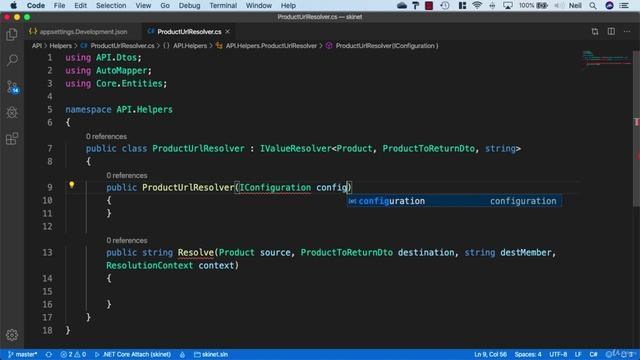Click IValueResolver interface name on line 7

click(295, 149)
